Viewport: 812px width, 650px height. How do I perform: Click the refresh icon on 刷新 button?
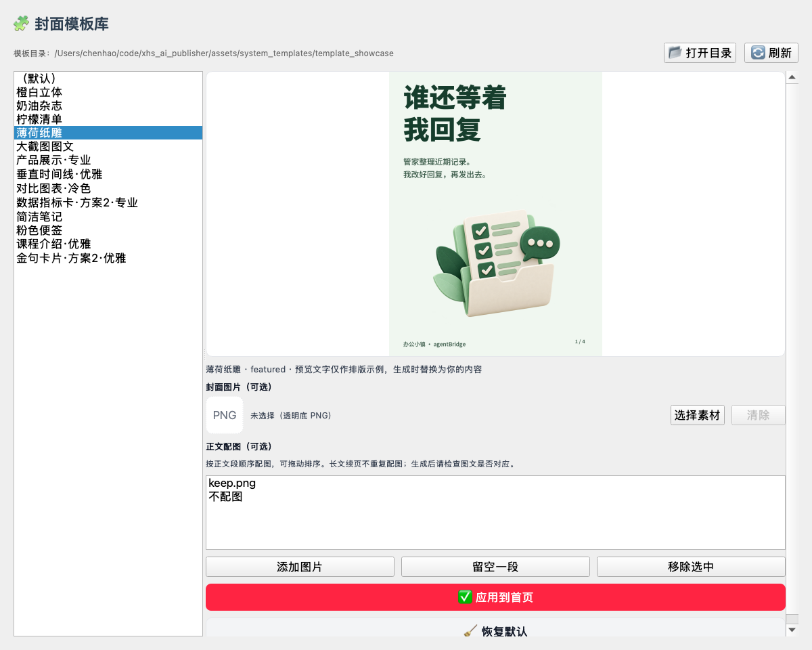(x=759, y=53)
